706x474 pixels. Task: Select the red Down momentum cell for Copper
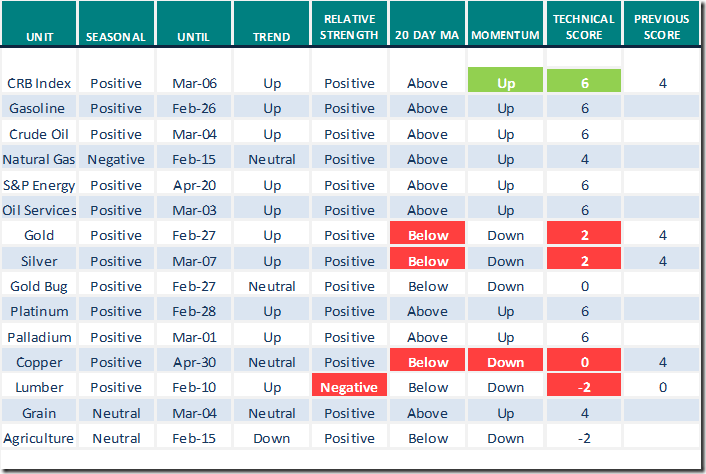point(505,363)
